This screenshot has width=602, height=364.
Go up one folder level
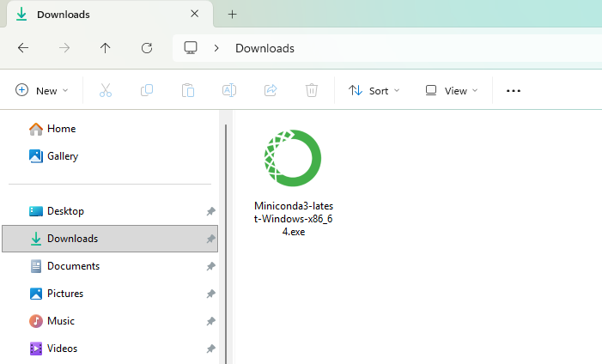[105, 48]
